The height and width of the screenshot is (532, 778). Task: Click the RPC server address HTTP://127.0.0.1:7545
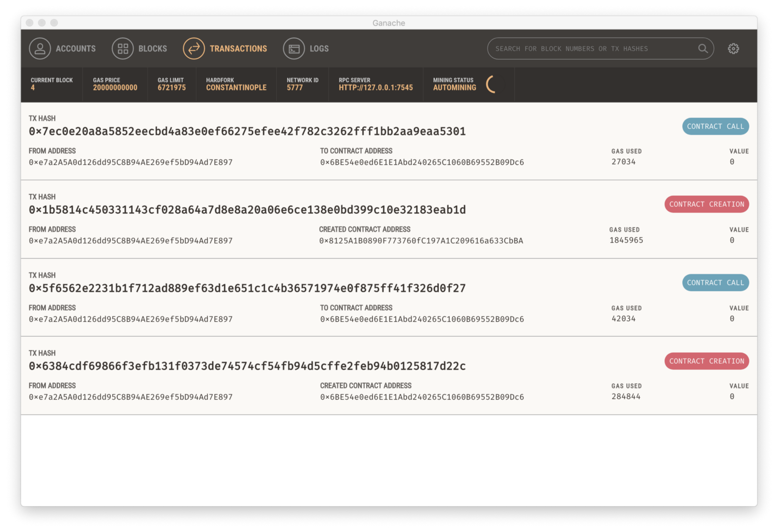click(x=376, y=87)
